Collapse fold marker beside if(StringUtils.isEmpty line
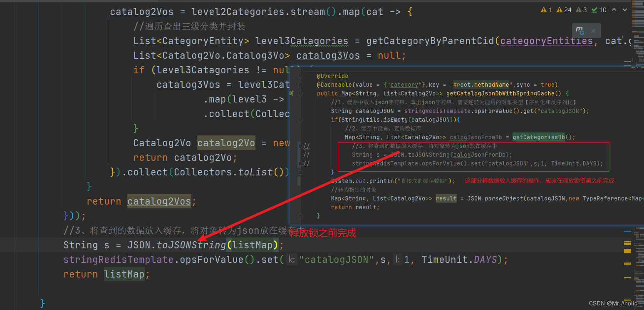644x310 pixels. click(300, 120)
